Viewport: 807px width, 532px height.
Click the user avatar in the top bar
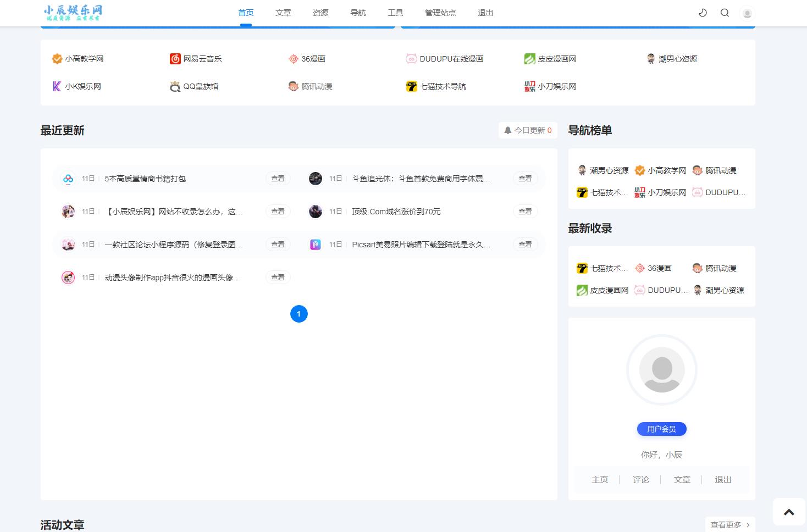pyautogui.click(x=747, y=13)
